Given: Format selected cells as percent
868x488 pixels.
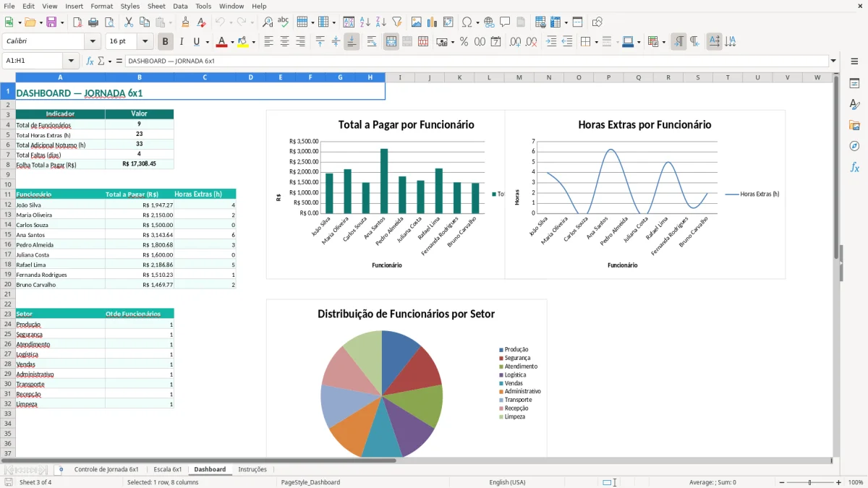Looking at the screenshot, I should coord(464,42).
